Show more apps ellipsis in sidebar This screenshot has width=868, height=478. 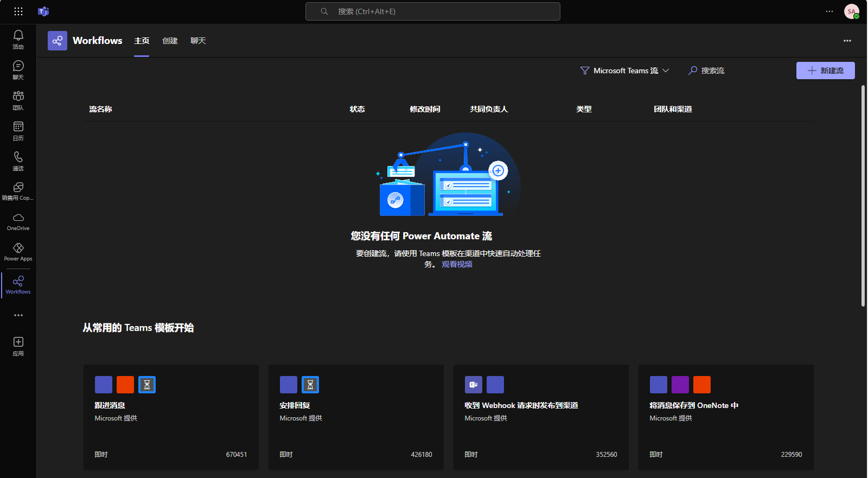tap(18, 315)
